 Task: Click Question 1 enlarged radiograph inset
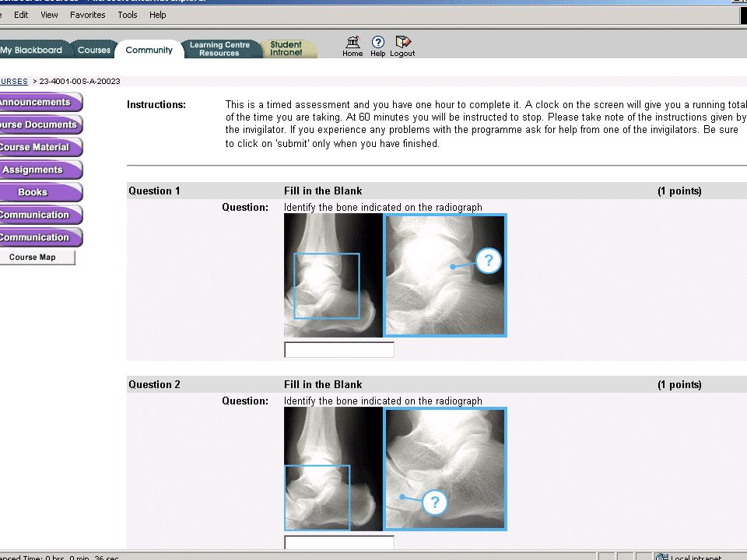pos(445,275)
